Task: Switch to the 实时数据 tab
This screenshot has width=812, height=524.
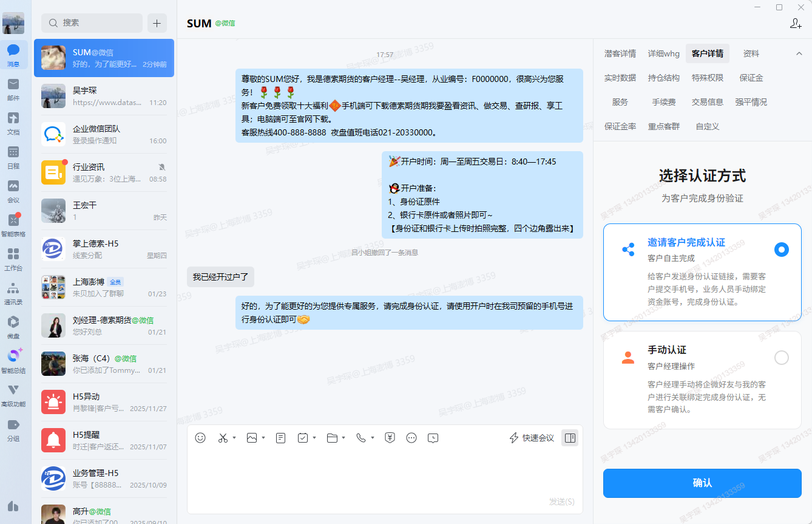Action: [x=620, y=78]
